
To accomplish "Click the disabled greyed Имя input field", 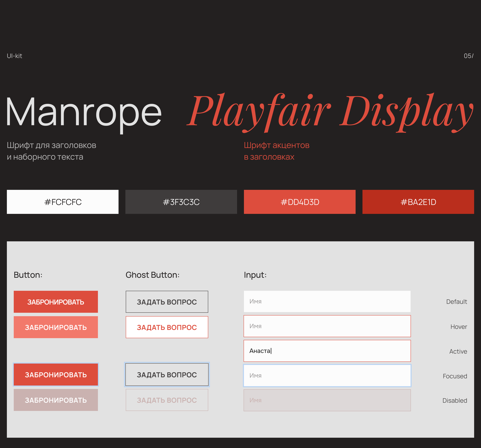I will (x=327, y=400).
